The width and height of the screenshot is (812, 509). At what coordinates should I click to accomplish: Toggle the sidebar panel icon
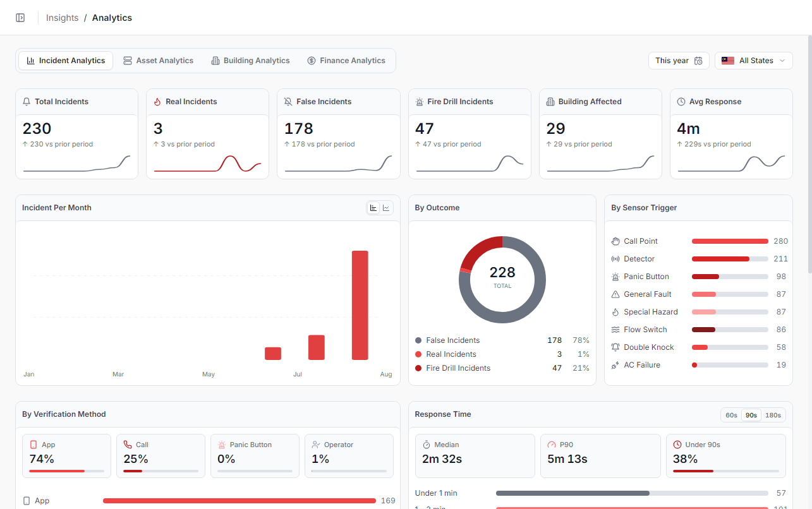[x=20, y=18]
